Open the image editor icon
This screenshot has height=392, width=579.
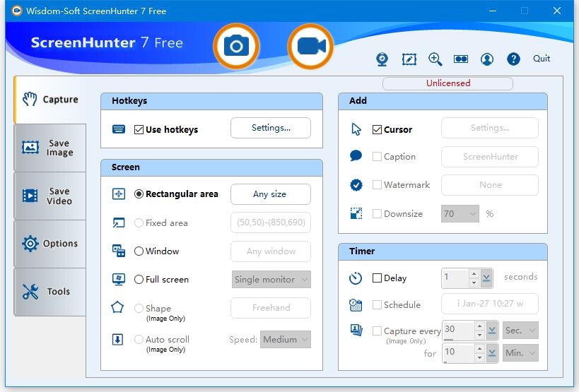[409, 59]
